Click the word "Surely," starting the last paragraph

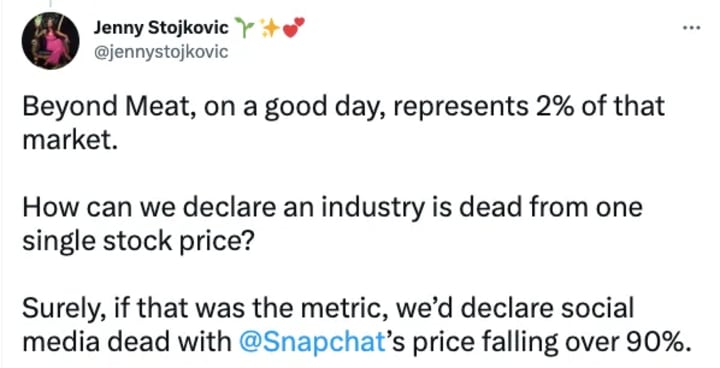point(58,310)
